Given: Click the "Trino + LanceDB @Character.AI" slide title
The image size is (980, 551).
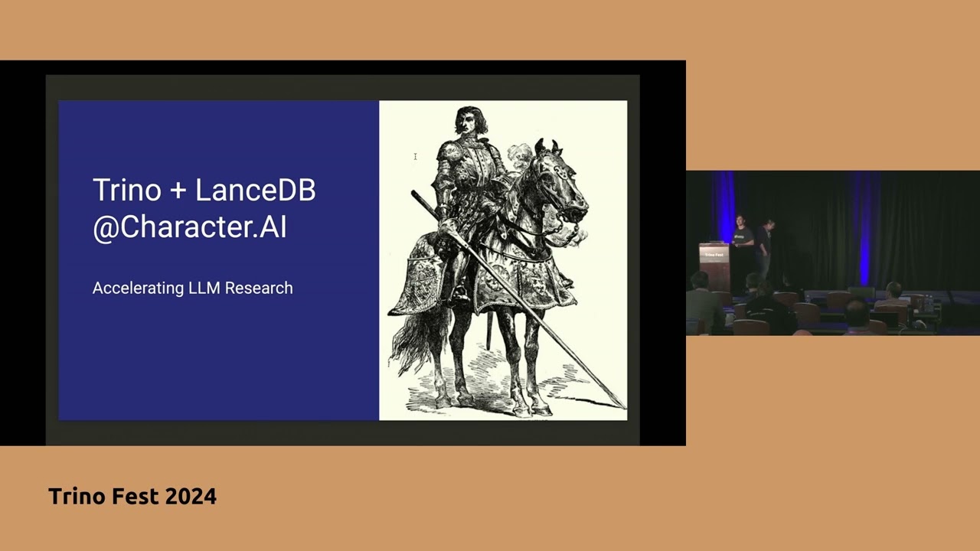Looking at the screenshot, I should click(x=204, y=209).
